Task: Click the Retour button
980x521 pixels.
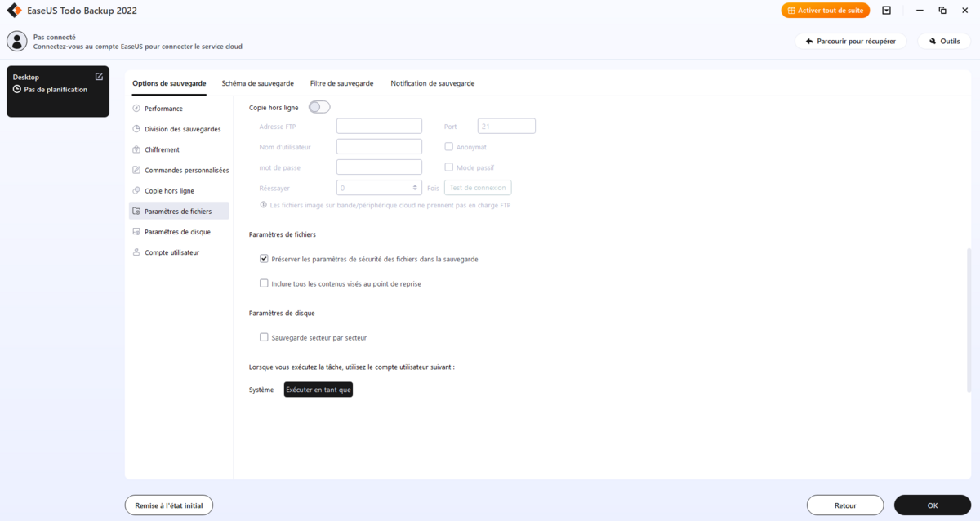Action: [x=845, y=505]
